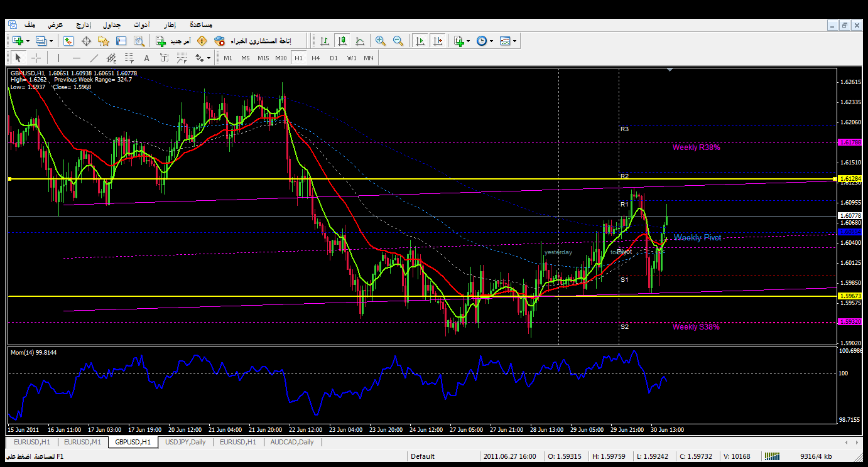The height and width of the screenshot is (467, 868).
Task: Open the جداول (Charts) menu
Action: (112, 24)
